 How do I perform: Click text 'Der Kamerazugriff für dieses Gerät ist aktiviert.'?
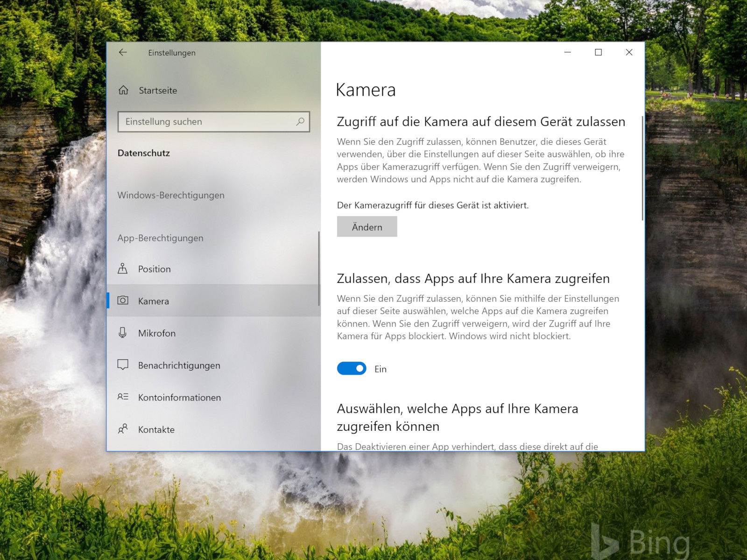[x=433, y=205]
